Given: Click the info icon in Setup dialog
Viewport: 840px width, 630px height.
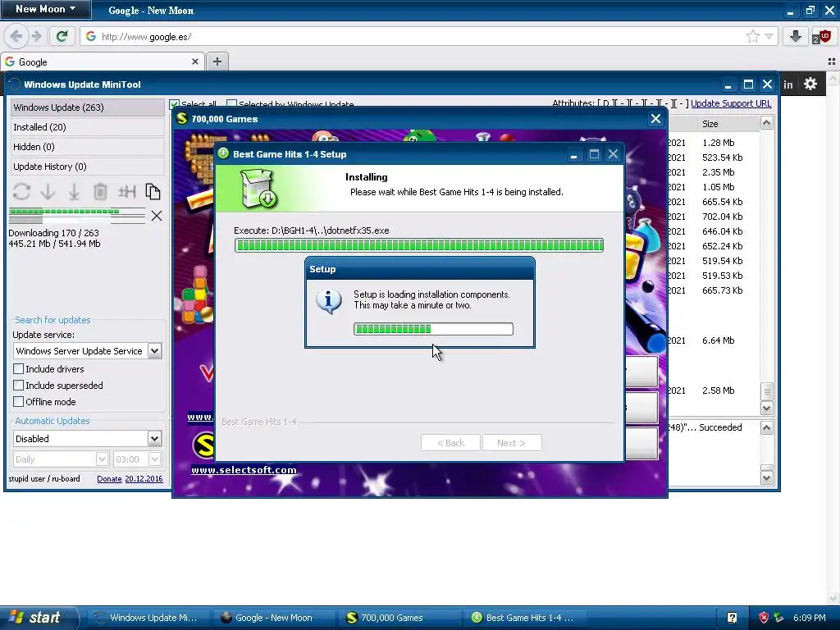Looking at the screenshot, I should point(329,301).
